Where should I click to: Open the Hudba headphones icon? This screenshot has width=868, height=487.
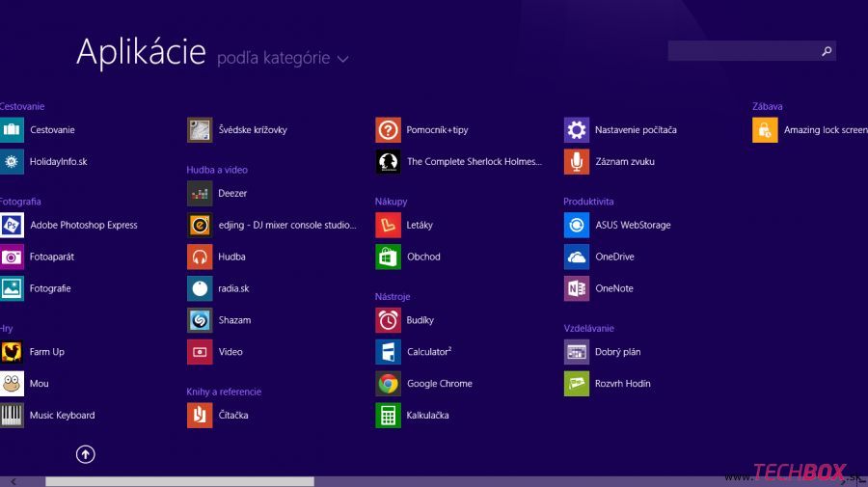200,257
